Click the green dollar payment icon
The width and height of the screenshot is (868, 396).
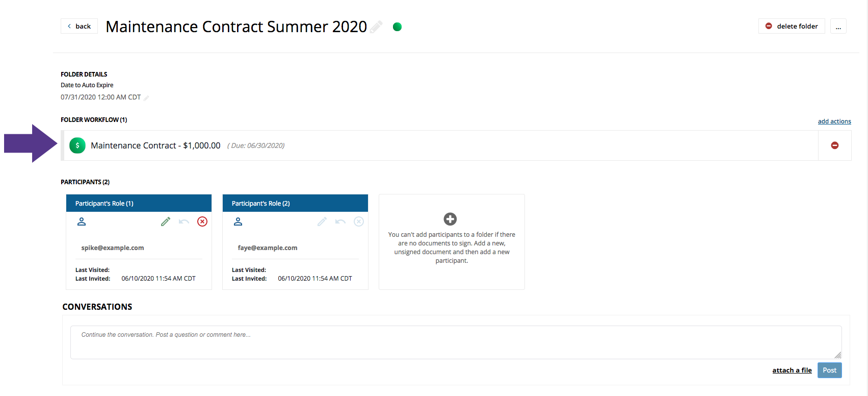pos(77,145)
